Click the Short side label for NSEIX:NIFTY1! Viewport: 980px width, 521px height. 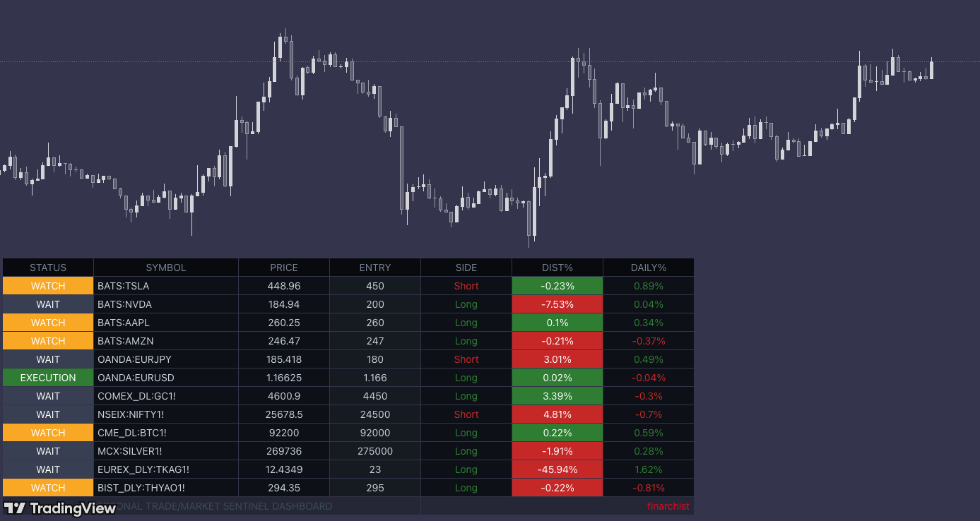(x=466, y=414)
